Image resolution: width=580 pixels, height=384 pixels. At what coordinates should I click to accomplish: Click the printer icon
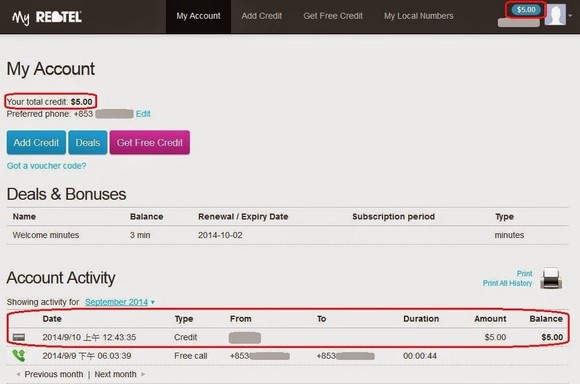pos(551,278)
